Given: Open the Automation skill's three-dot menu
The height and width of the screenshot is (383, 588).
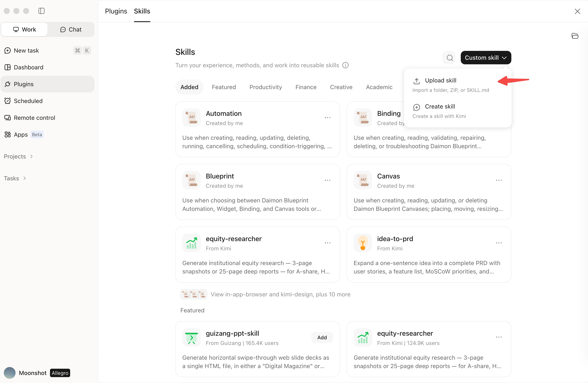Looking at the screenshot, I should pyautogui.click(x=327, y=118).
